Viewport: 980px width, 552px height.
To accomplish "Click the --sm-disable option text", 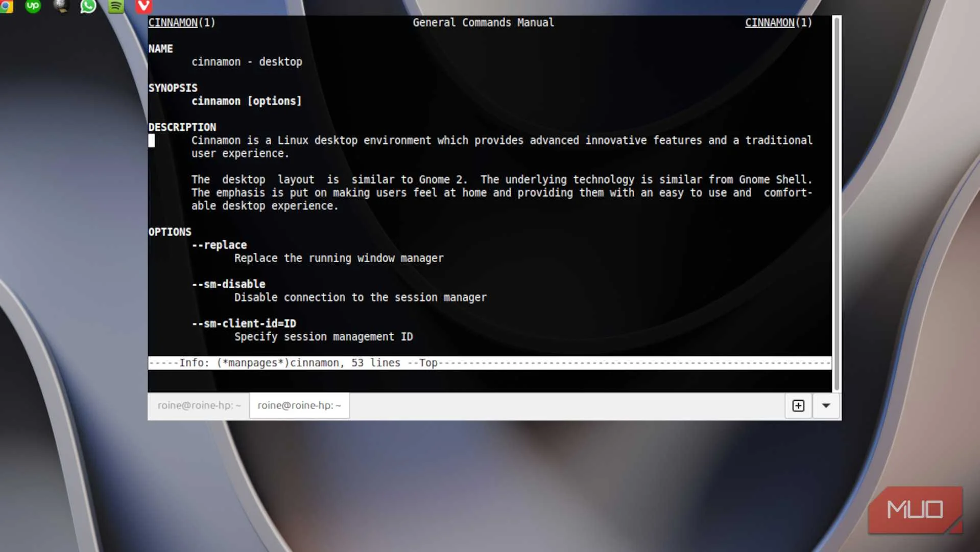I will (228, 284).
